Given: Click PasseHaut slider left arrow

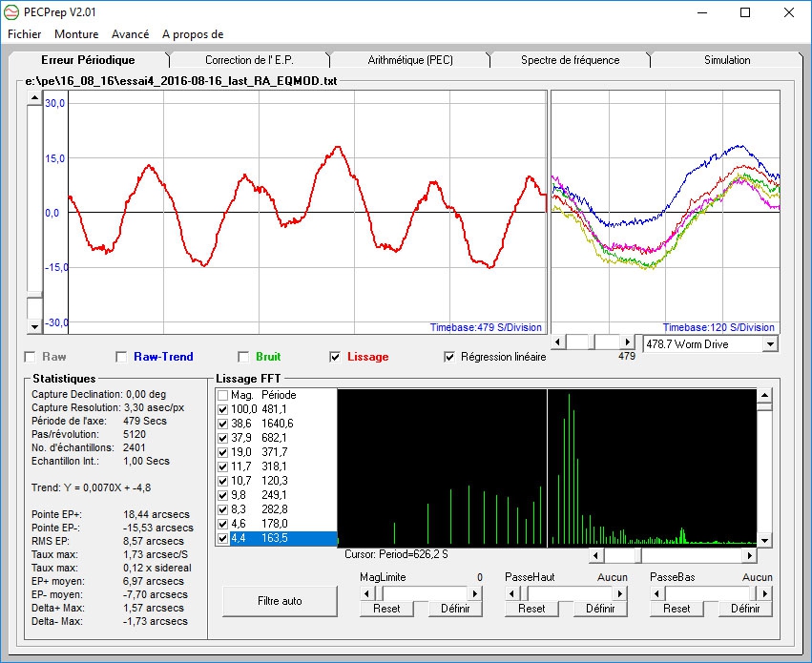Looking at the screenshot, I should point(511,593).
